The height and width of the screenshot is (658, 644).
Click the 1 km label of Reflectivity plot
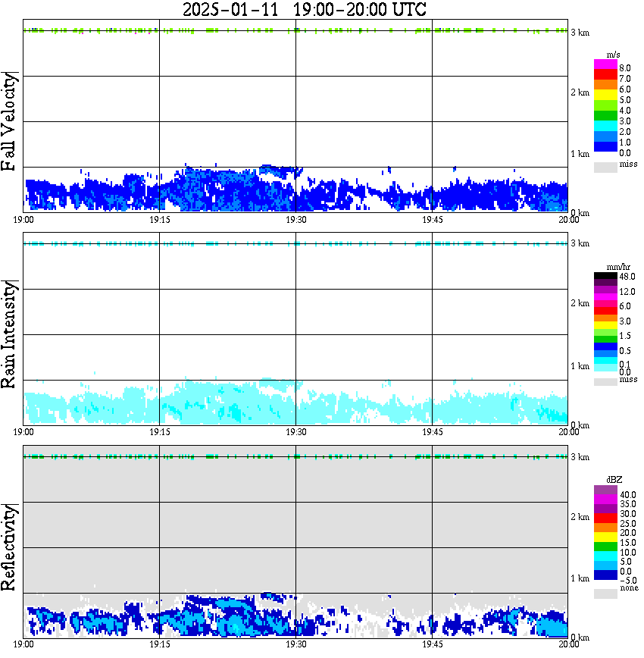pos(580,578)
